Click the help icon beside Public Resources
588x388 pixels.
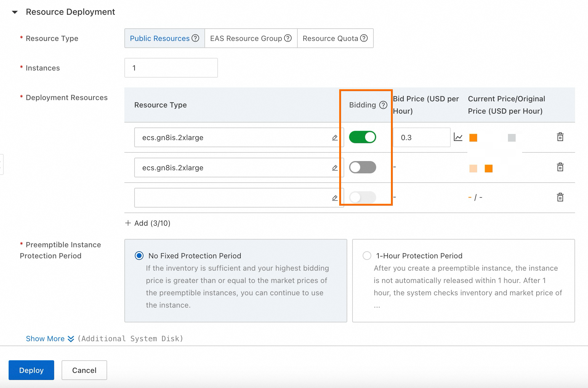(195, 38)
